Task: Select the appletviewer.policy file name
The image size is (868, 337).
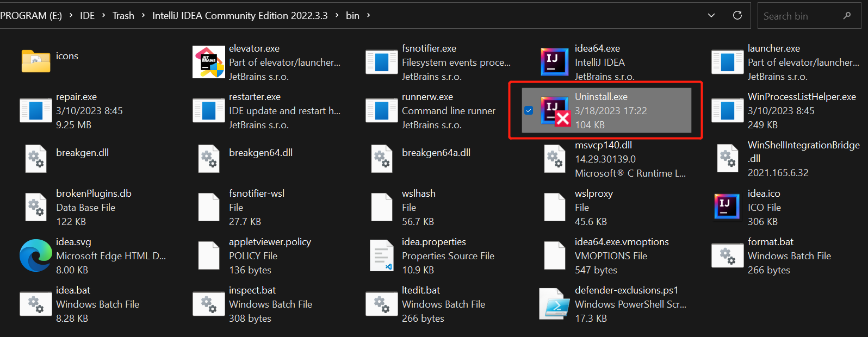Action: 270,242
